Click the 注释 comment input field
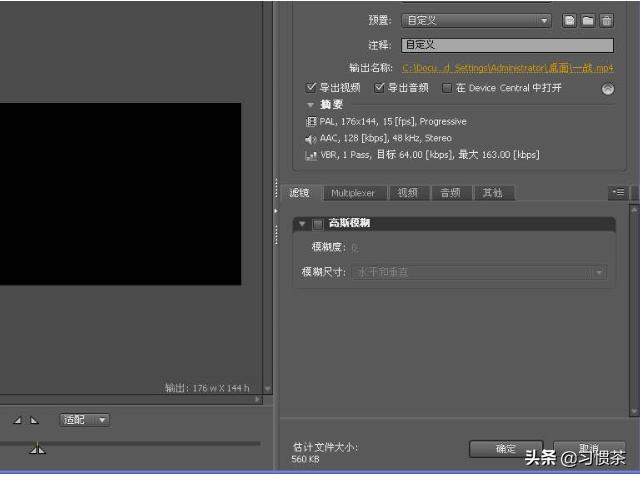 tap(507, 45)
